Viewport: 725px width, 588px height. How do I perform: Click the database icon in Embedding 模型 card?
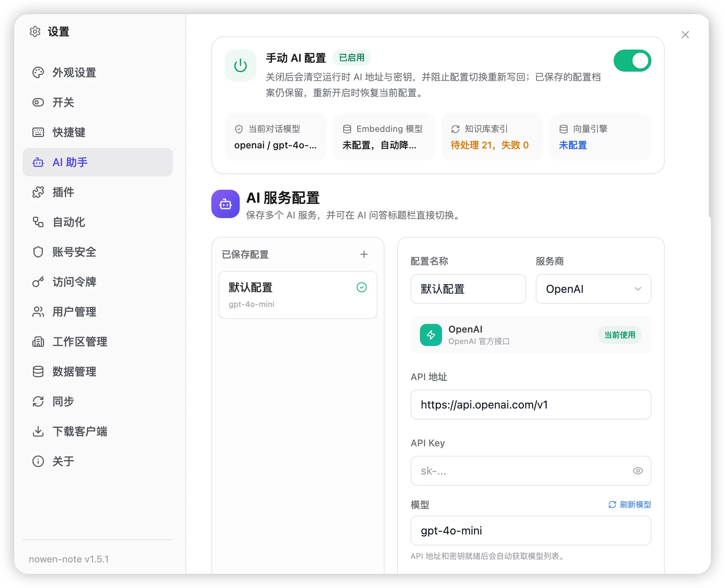[x=347, y=129]
